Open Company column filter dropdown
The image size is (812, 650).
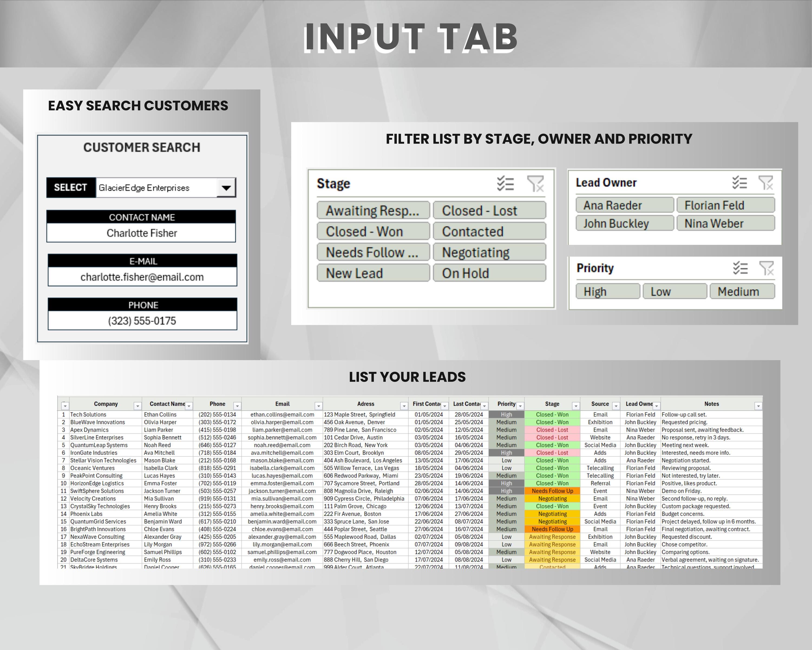click(137, 406)
